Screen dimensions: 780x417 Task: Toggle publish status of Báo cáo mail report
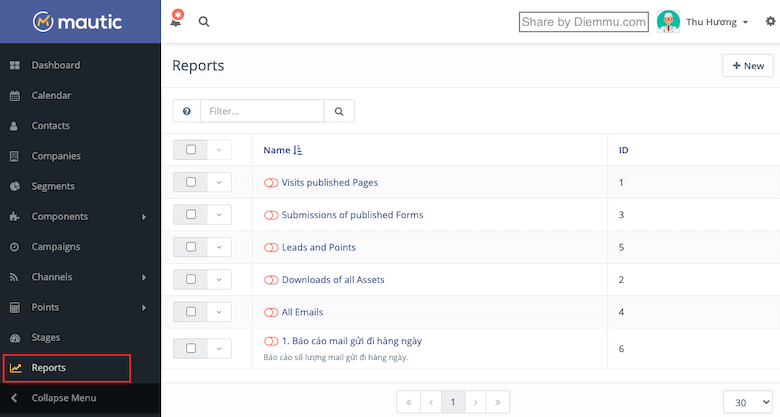tap(271, 341)
